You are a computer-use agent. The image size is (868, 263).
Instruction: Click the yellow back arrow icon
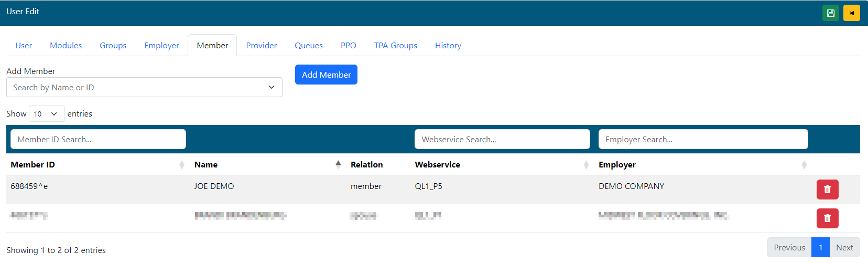click(851, 13)
